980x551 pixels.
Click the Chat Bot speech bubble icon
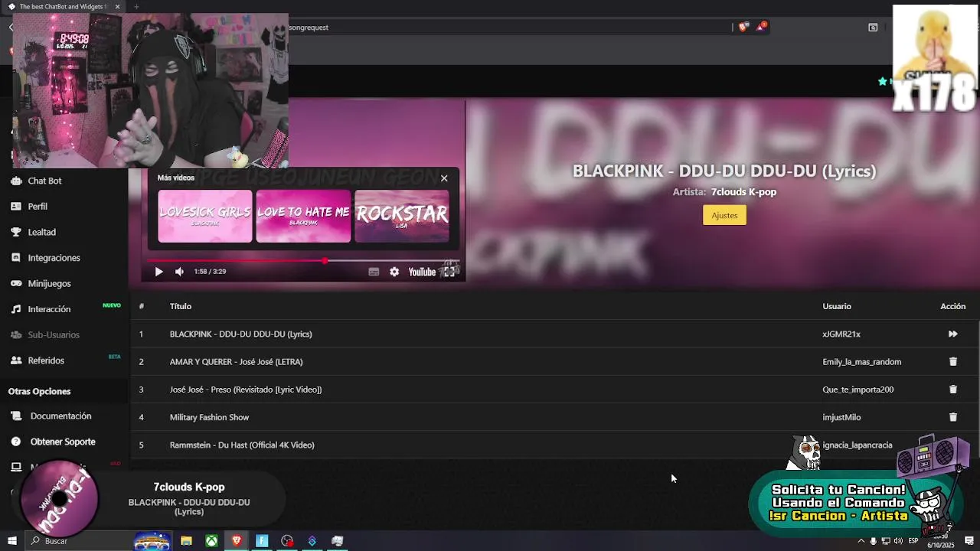(x=15, y=181)
